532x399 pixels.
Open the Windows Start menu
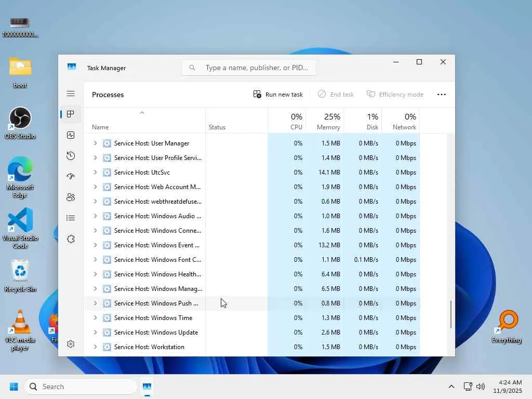coord(14,387)
